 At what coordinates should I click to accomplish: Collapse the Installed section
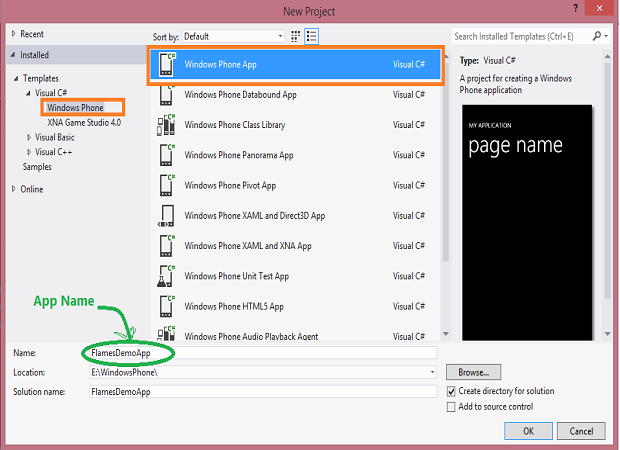point(13,55)
